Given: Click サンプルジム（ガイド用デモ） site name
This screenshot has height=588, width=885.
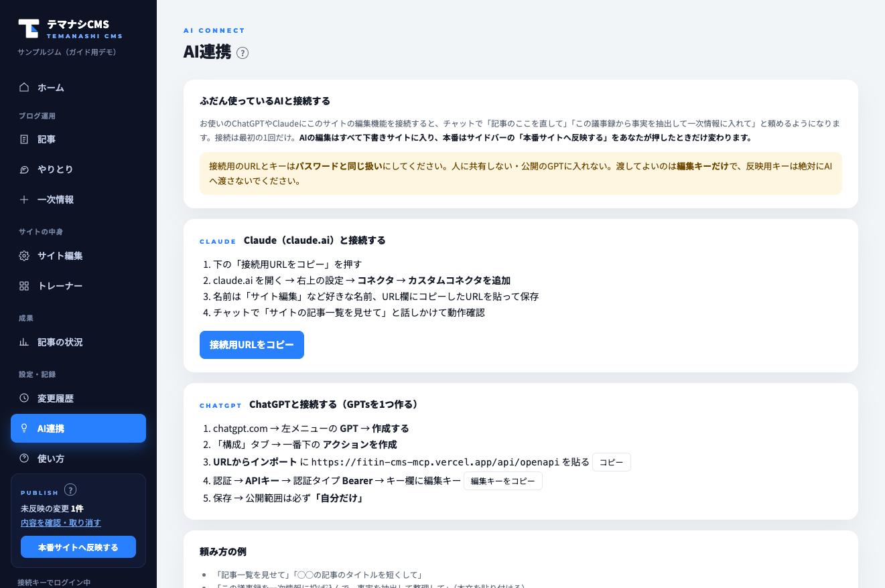Looking at the screenshot, I should pyautogui.click(x=67, y=52).
